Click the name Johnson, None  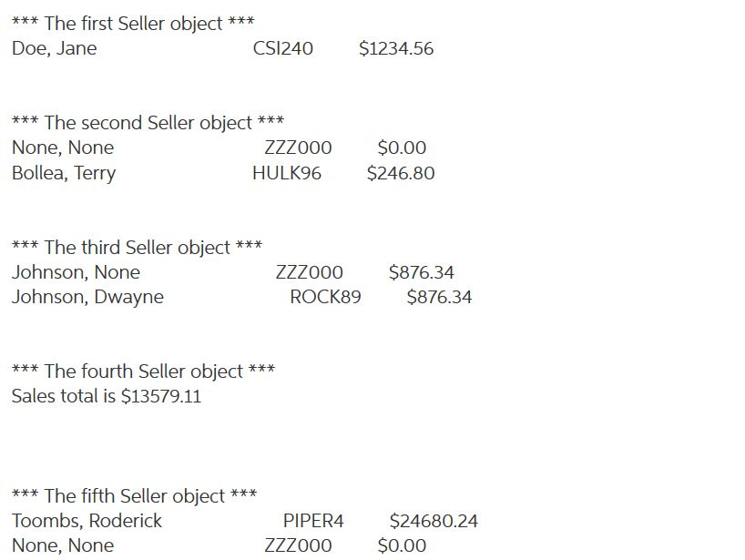[76, 272]
